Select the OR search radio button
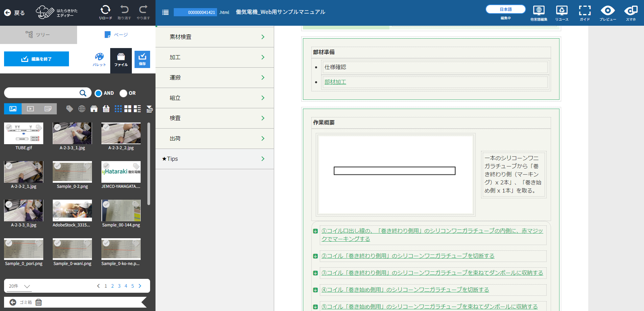Viewport: 644px width, 311px height. coord(123,93)
